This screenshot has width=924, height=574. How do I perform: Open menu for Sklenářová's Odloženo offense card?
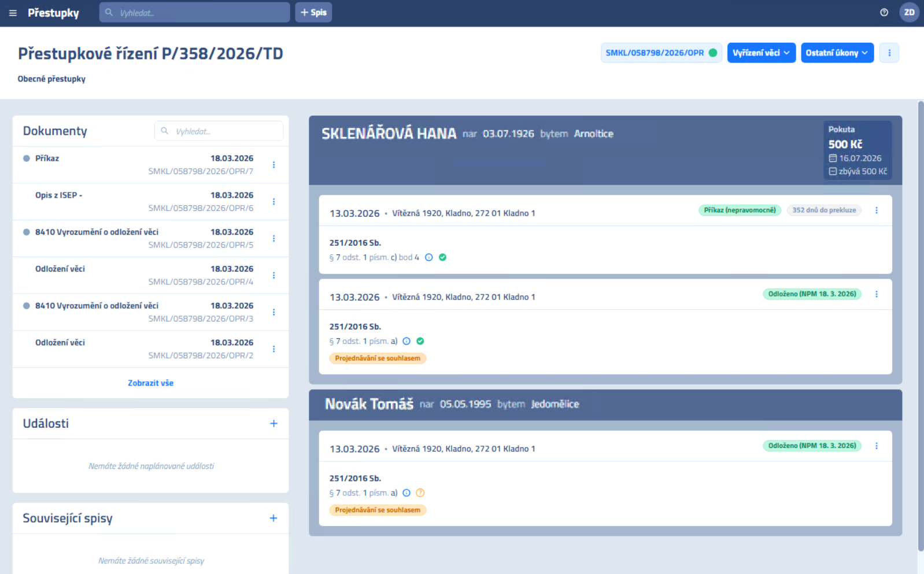877,294
